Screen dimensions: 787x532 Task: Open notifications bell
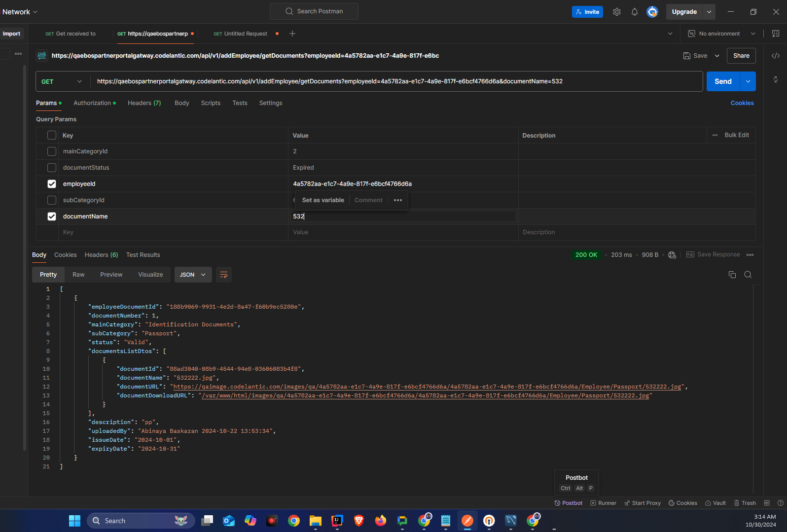[635, 12]
